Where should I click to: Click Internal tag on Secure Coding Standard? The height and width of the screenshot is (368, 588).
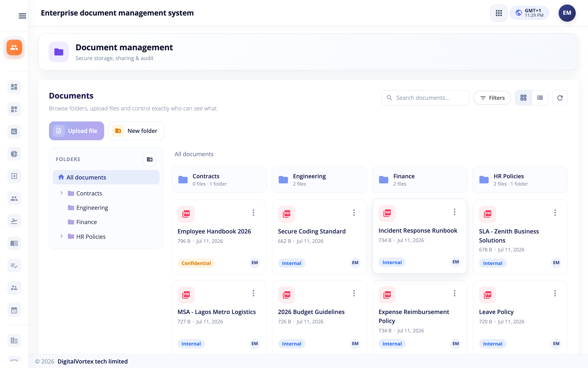[292, 263]
